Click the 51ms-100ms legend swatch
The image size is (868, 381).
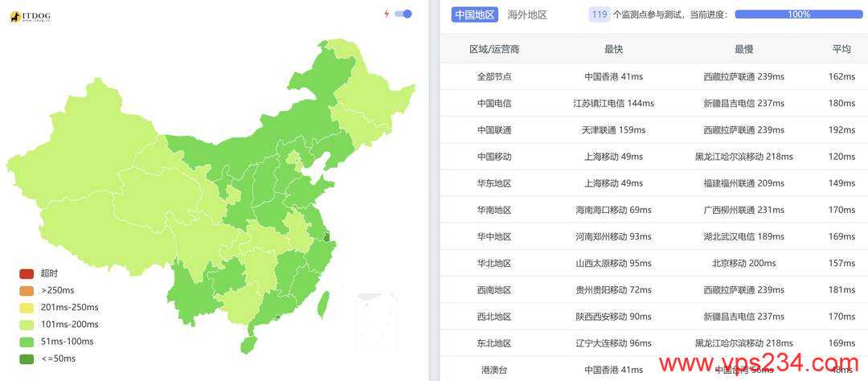tap(27, 342)
